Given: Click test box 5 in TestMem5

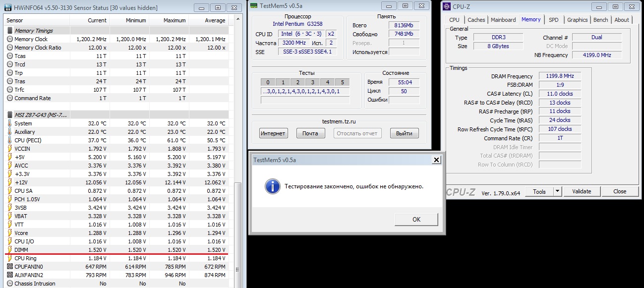Looking at the screenshot, I should 342,82.
